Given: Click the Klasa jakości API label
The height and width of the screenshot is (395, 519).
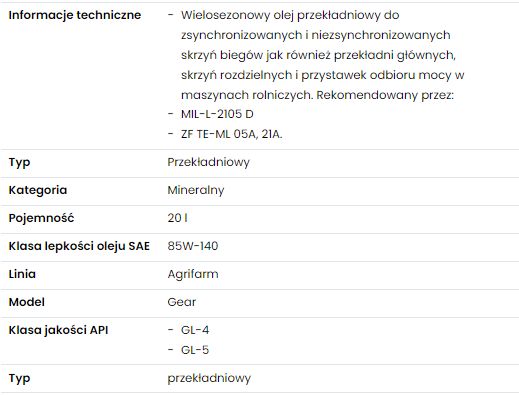Looking at the screenshot, I should click(x=58, y=330).
